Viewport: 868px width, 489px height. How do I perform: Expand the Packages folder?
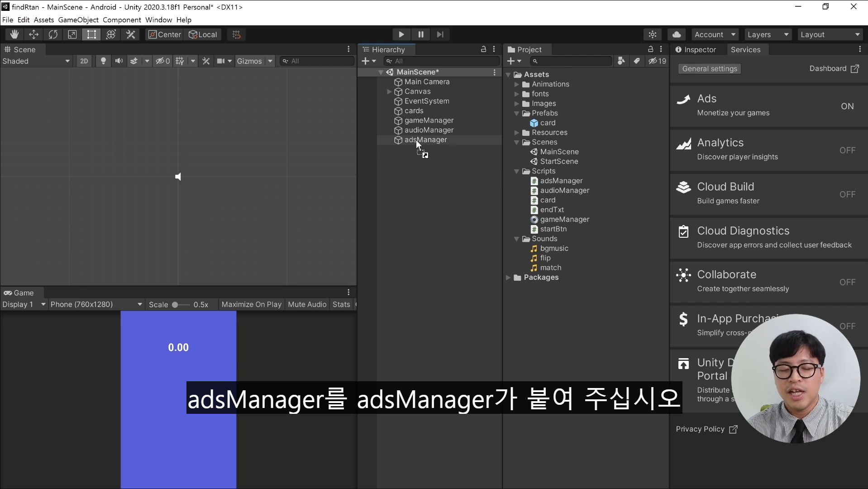coord(508,278)
